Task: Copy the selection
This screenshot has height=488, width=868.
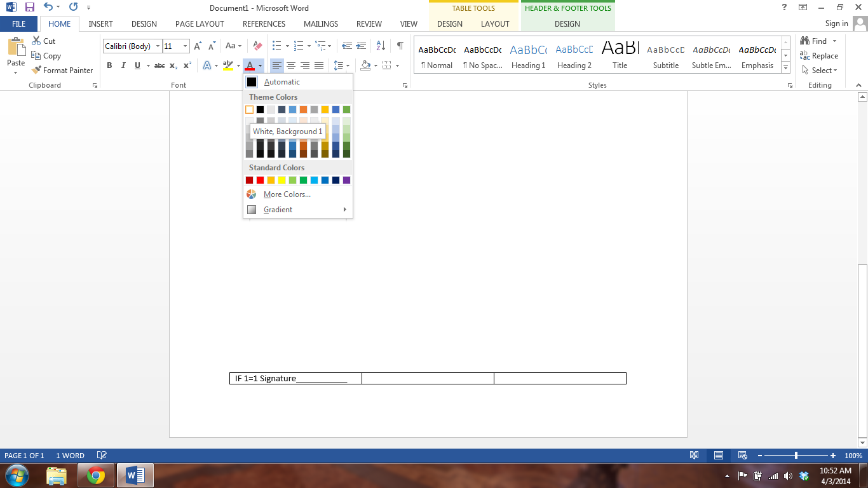Action: tap(46, 56)
